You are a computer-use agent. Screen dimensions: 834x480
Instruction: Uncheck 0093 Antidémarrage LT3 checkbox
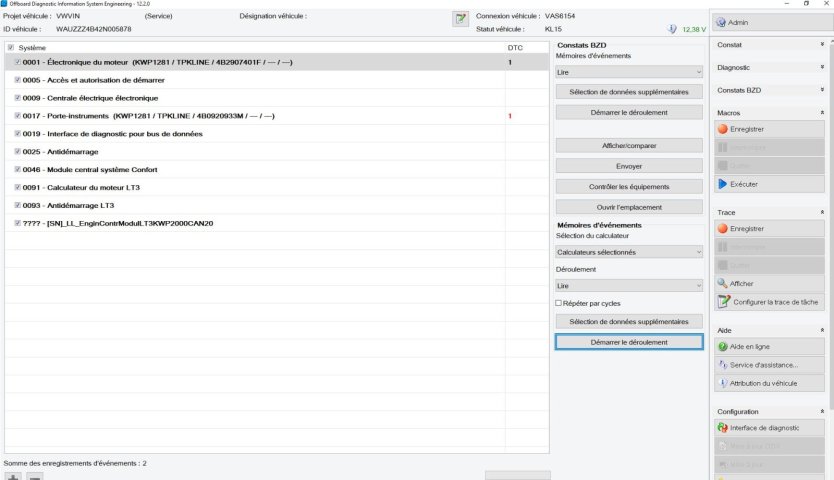(18, 205)
